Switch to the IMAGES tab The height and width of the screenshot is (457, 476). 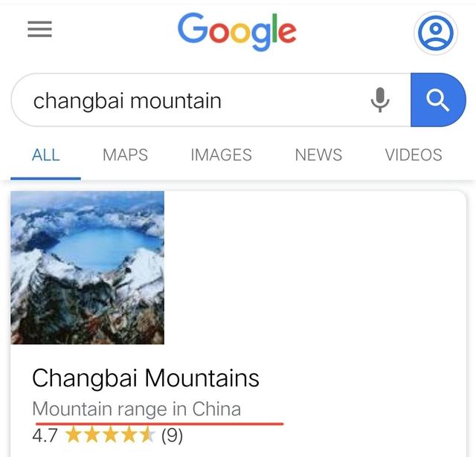click(221, 155)
